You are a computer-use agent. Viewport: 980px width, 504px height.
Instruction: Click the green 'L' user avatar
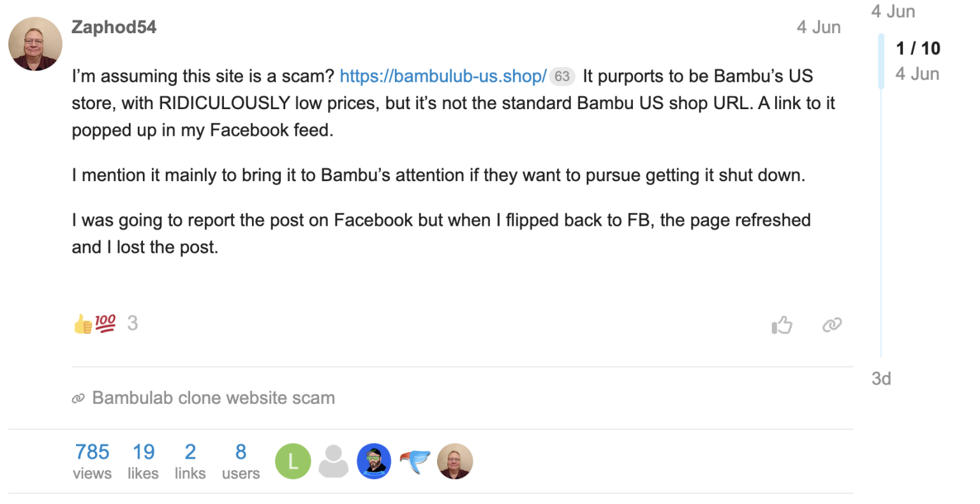[x=293, y=461]
